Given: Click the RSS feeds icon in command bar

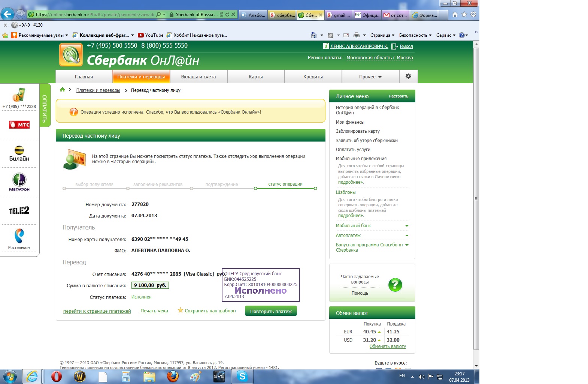Looking at the screenshot, I should (x=330, y=35).
